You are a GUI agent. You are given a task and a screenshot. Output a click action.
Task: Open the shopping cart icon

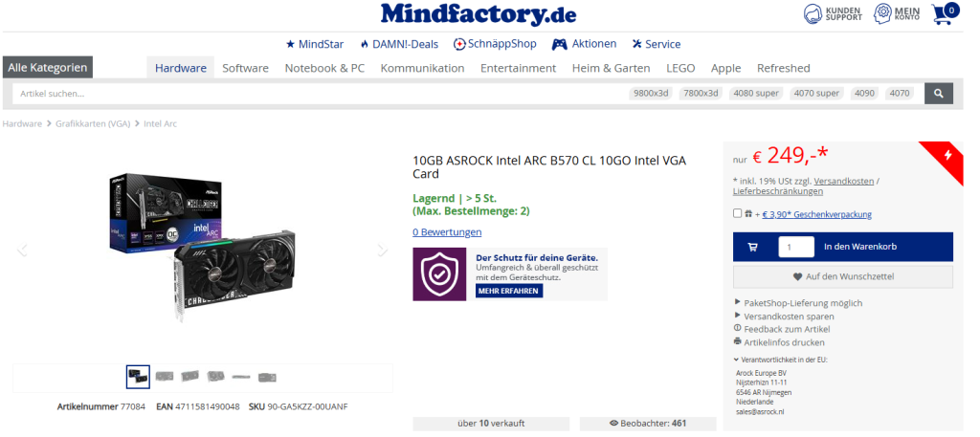[944, 13]
